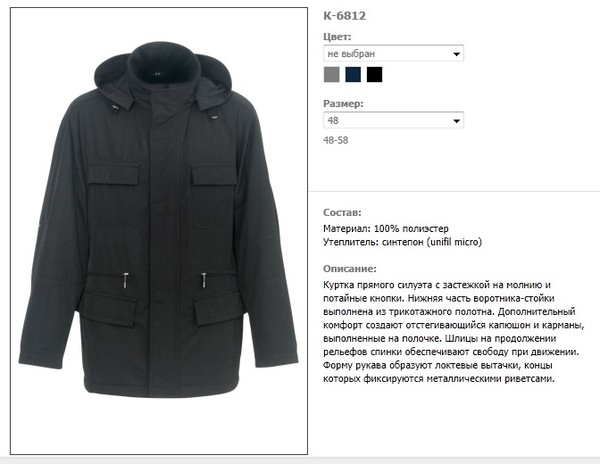The image size is (600, 464).
Task: Click the jacket description paragraph
Action: coord(453,332)
